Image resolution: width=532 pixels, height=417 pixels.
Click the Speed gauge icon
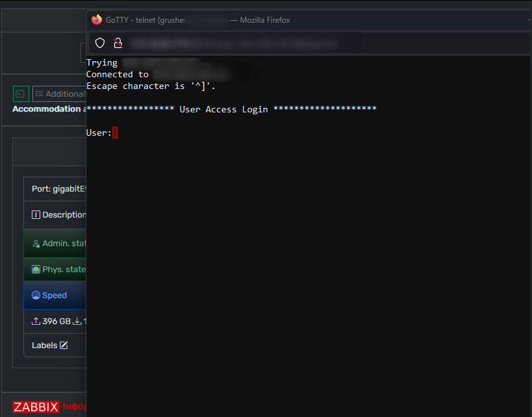36,295
